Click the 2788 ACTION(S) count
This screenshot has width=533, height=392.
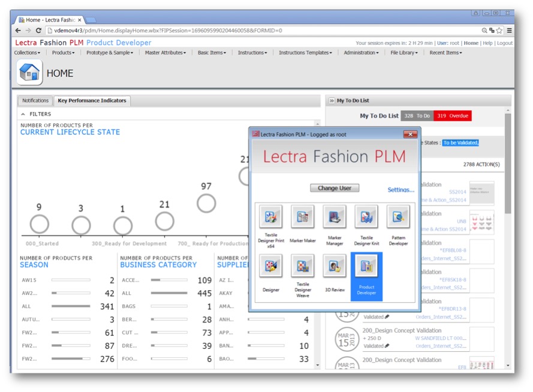(x=481, y=164)
